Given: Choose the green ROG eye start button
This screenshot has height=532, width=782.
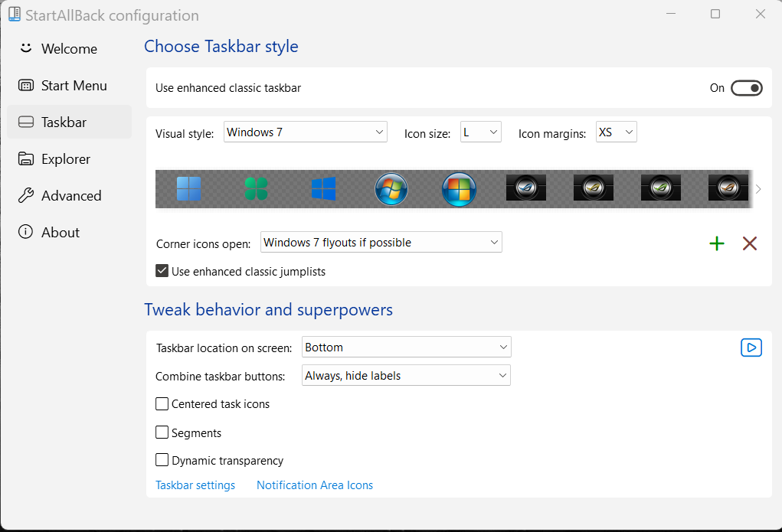Looking at the screenshot, I should tap(661, 188).
